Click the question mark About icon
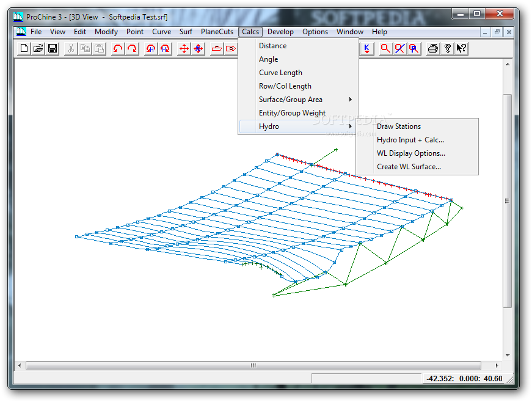Image resolution: width=532 pixels, height=402 pixels. [448, 48]
